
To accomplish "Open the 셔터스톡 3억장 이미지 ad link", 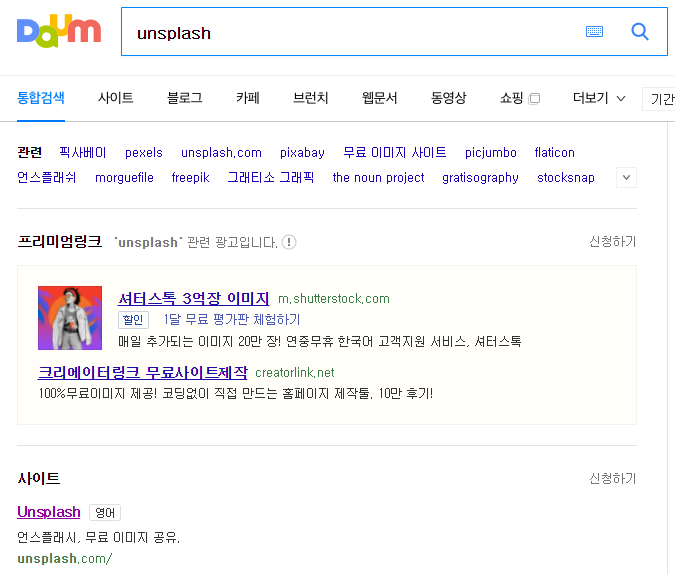I will click(x=194, y=298).
